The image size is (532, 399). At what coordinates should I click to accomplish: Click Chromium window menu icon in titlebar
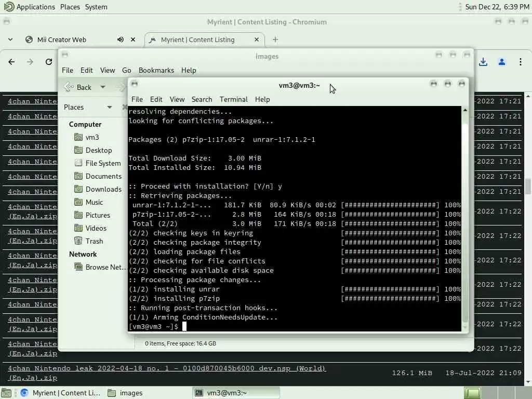pyautogui.click(x=7, y=22)
